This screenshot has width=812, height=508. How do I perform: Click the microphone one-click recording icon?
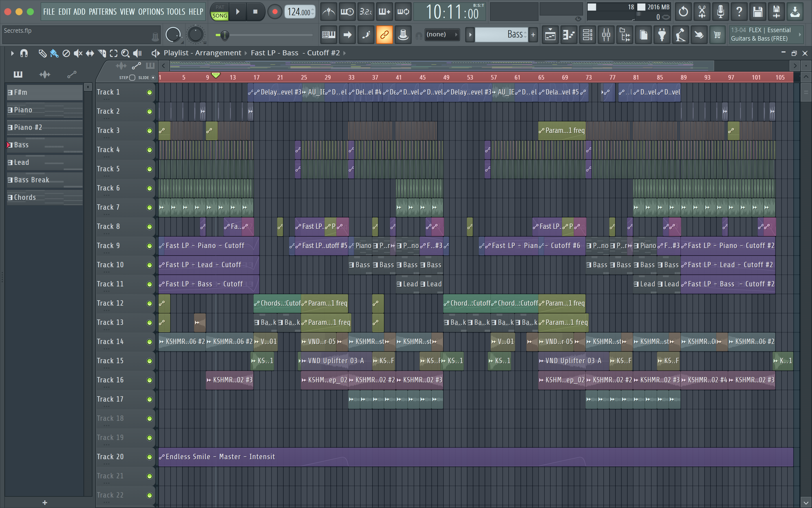coord(720,12)
